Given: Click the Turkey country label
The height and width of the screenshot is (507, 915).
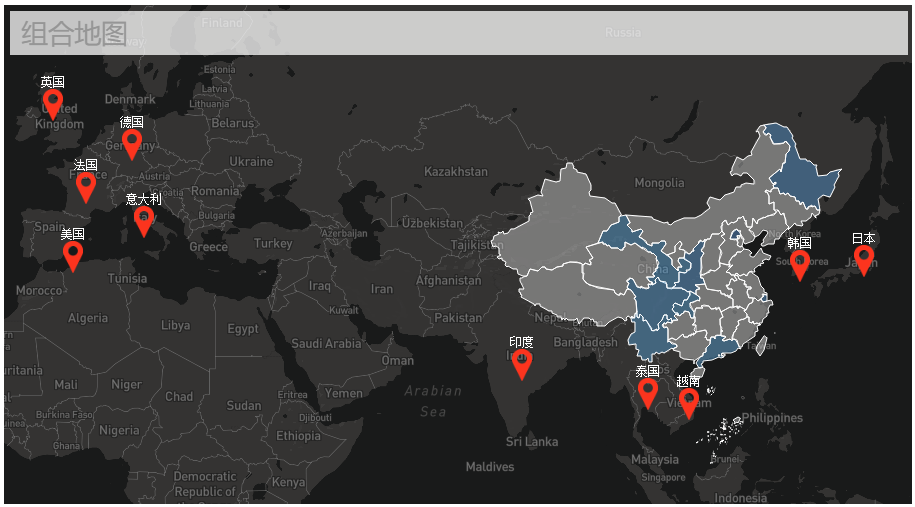Looking at the screenshot, I should 273,243.
